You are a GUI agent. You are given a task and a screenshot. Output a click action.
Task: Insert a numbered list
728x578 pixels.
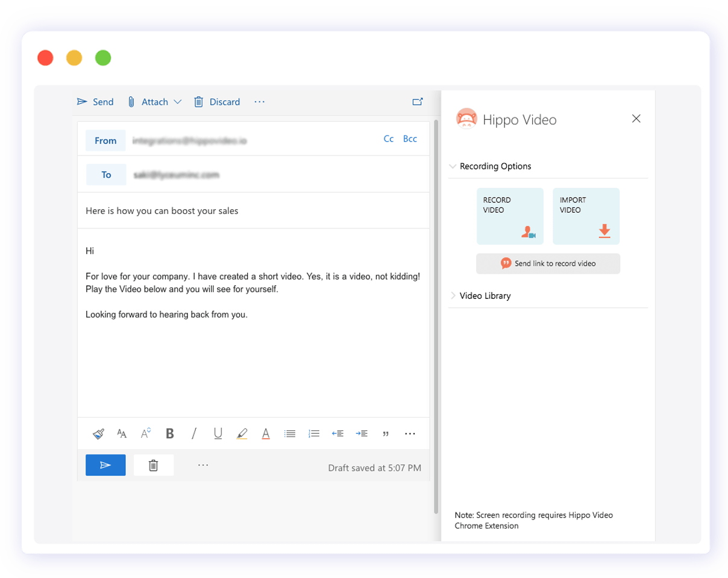(x=313, y=433)
